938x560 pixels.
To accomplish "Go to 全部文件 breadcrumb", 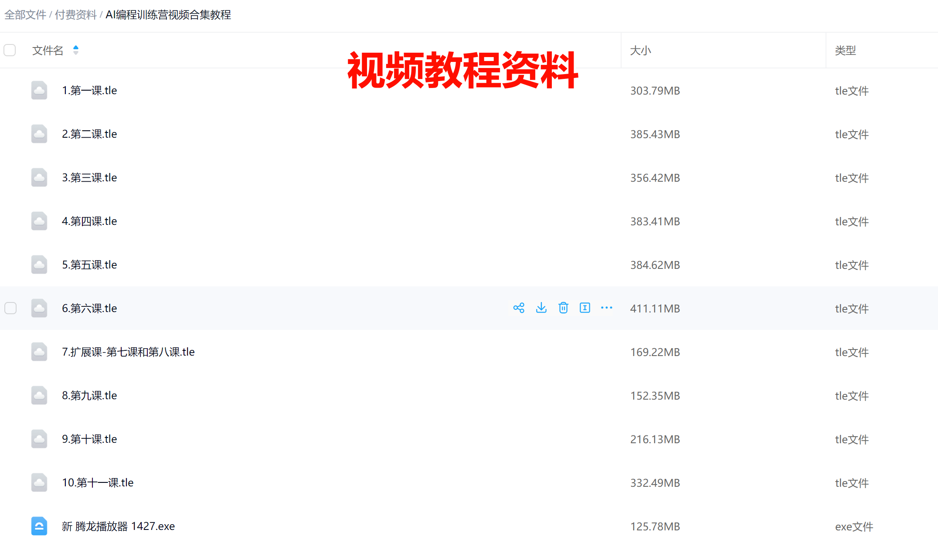I will pyautogui.click(x=25, y=15).
